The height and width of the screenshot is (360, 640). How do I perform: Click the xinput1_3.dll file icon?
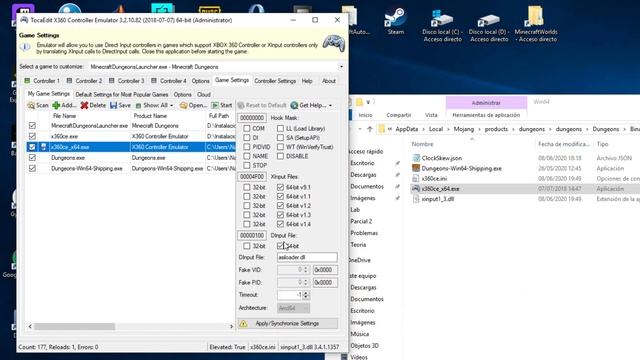(x=416, y=199)
